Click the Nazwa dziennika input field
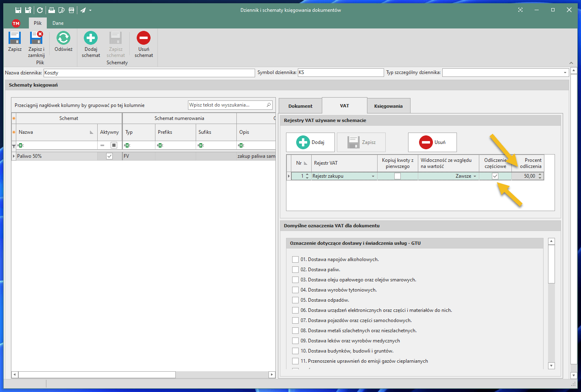This screenshot has height=392, width=581. point(149,73)
